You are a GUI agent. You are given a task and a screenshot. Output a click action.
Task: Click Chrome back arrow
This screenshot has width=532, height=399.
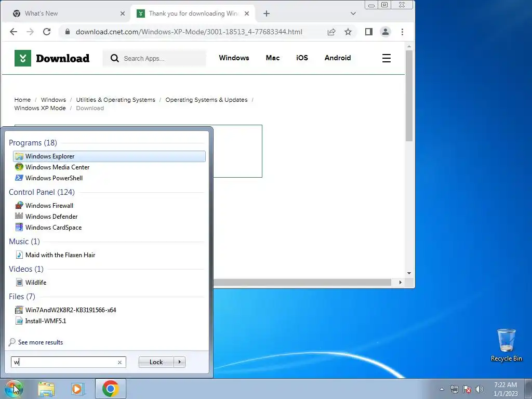pyautogui.click(x=13, y=32)
